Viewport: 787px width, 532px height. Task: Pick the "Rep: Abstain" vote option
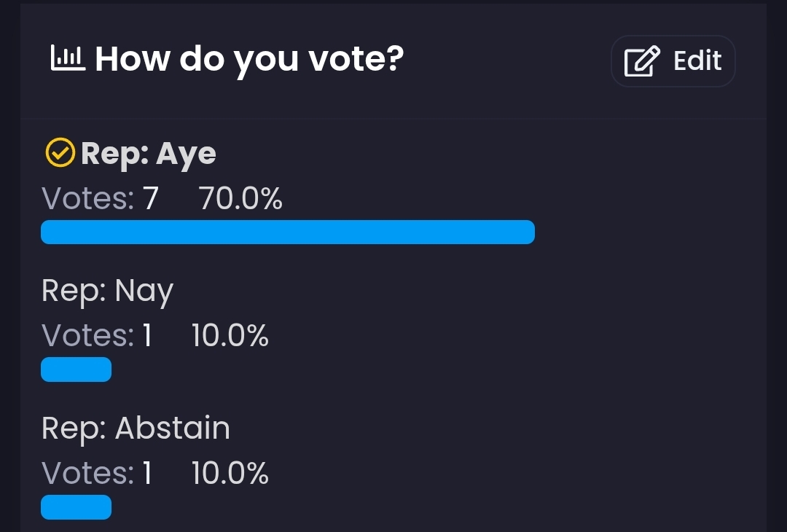(x=136, y=428)
